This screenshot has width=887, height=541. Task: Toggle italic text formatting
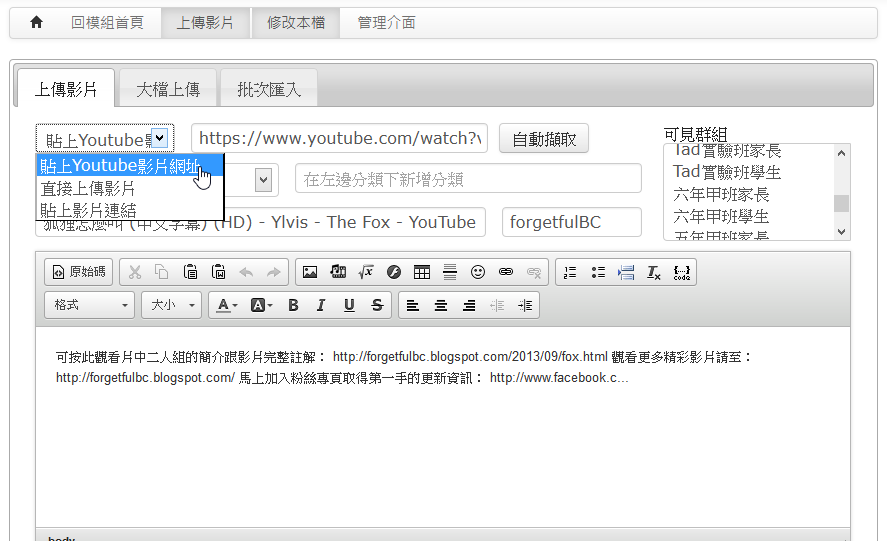pos(321,306)
